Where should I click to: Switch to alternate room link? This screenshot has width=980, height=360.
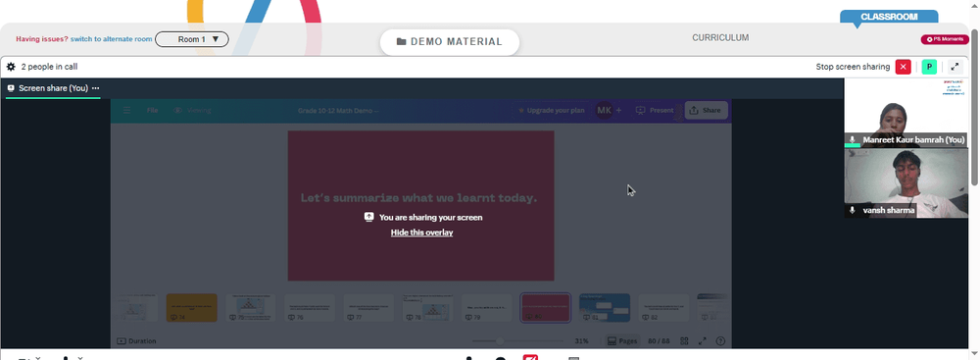click(x=112, y=39)
